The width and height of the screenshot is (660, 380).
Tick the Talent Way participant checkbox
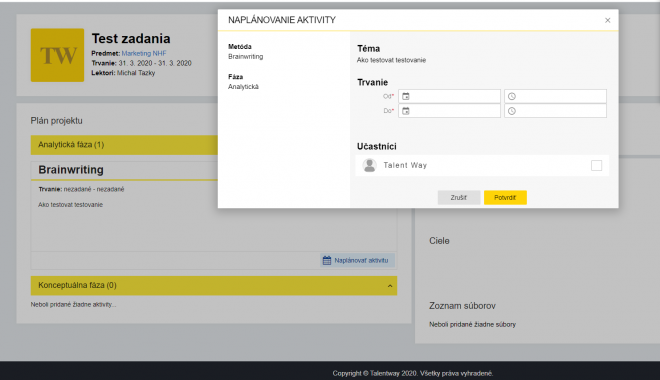tap(596, 165)
